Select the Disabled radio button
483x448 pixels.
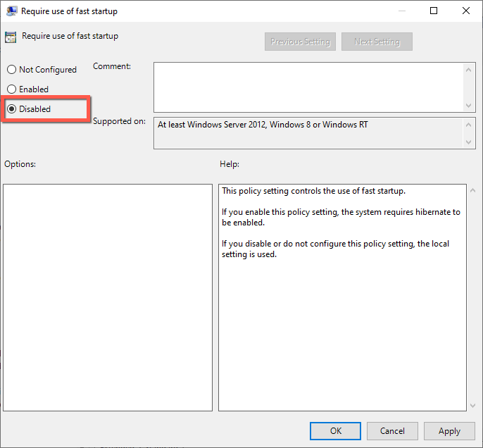(x=11, y=109)
